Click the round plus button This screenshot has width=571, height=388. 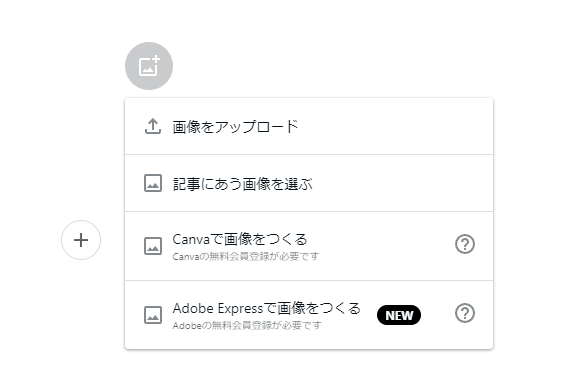[81, 240]
